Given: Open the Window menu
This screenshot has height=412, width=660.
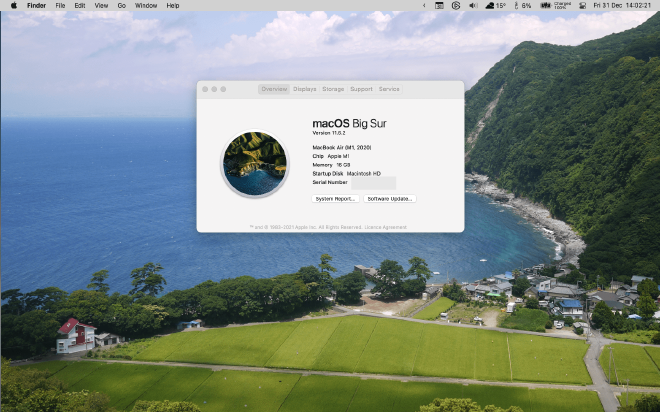Looking at the screenshot, I should tap(146, 5).
